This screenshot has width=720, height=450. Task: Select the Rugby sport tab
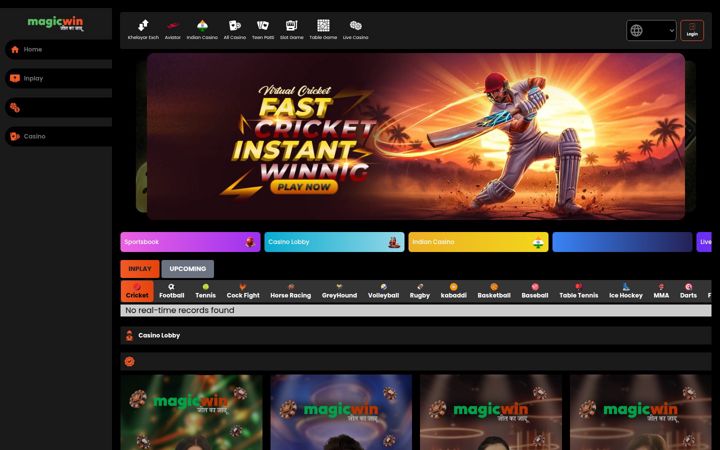[420, 291]
